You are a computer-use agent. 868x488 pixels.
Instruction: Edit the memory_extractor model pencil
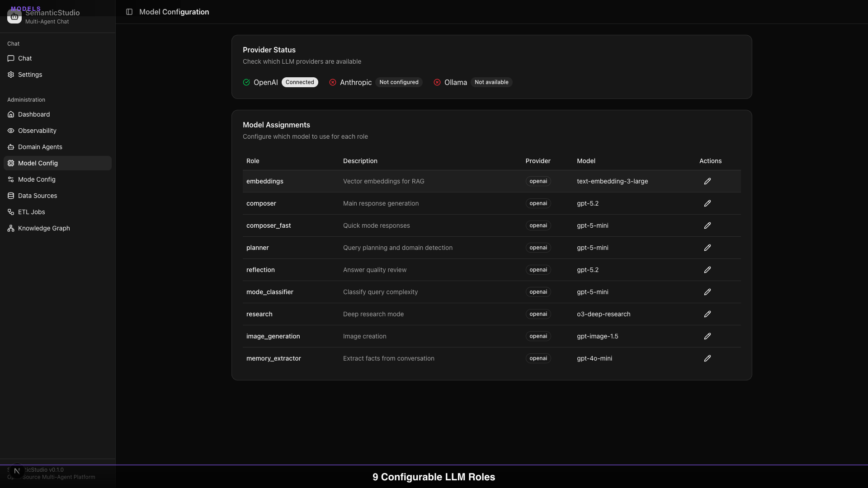(x=707, y=358)
